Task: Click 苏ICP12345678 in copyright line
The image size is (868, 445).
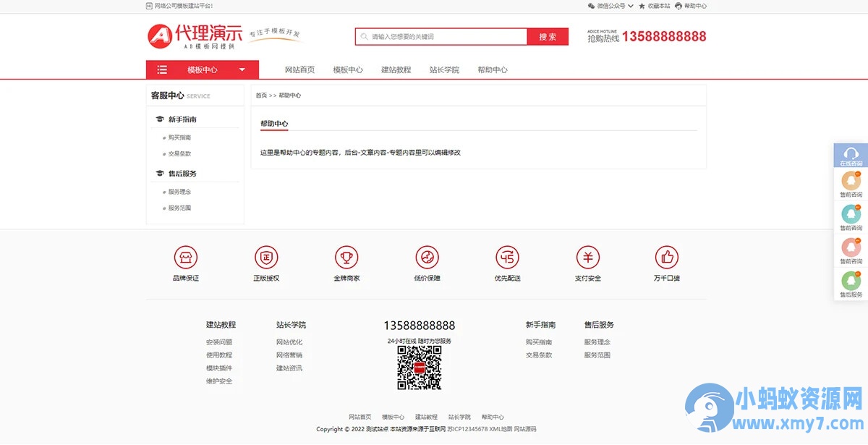Action: pyautogui.click(x=467, y=429)
